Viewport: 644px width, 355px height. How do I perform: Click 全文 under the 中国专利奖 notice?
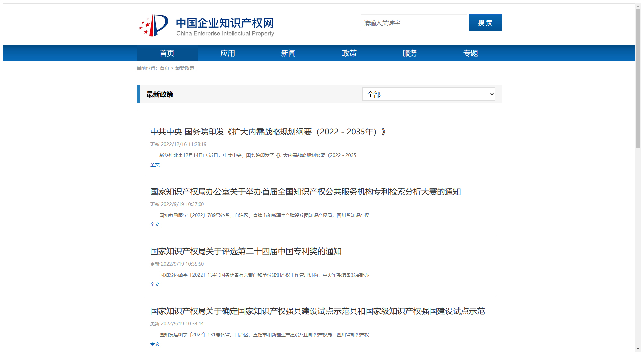pos(155,284)
